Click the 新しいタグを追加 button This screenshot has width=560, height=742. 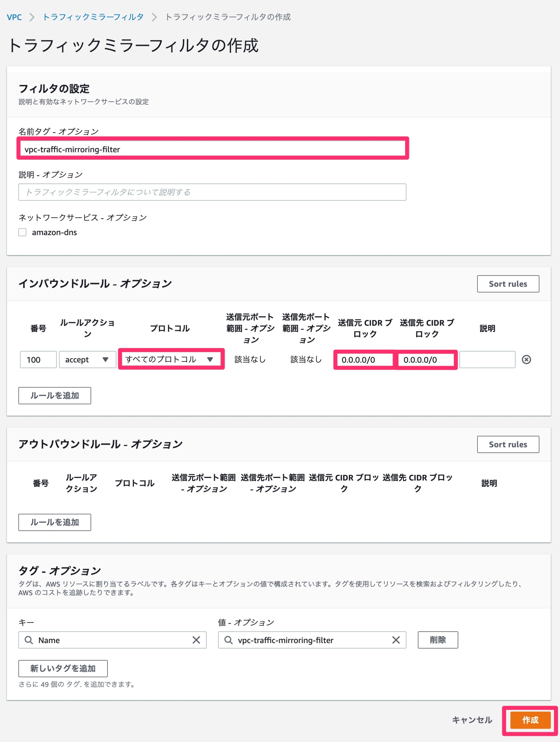click(x=63, y=669)
